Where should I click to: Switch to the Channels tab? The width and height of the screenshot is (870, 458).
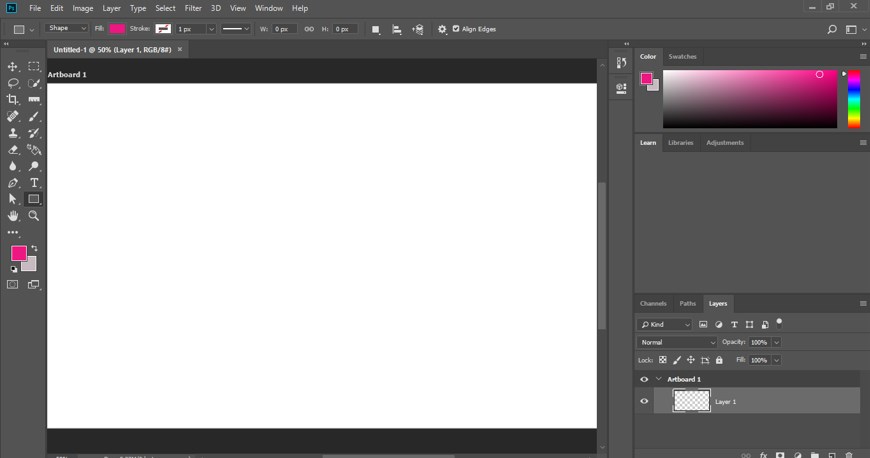pos(653,303)
